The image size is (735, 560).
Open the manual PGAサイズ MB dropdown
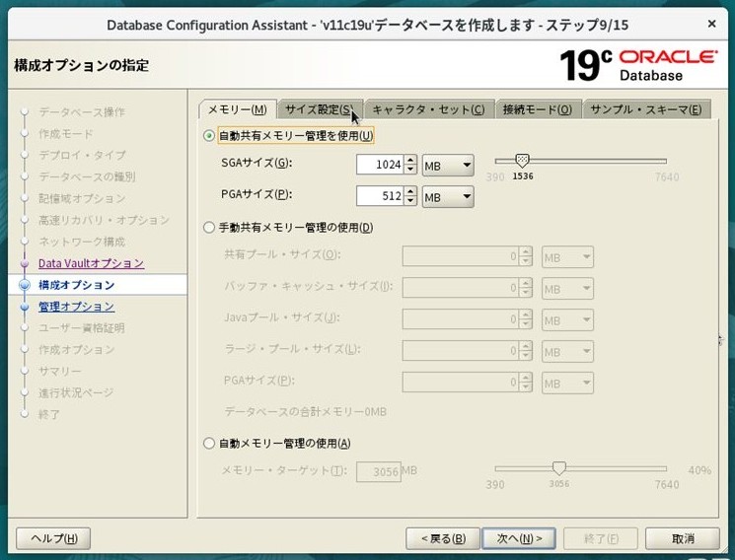coord(567,383)
